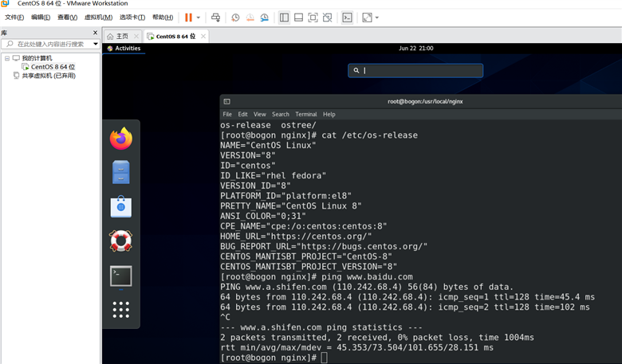Open the 选项卡(T) menu
Image resolution: width=622 pixels, height=364 pixels.
132,18
